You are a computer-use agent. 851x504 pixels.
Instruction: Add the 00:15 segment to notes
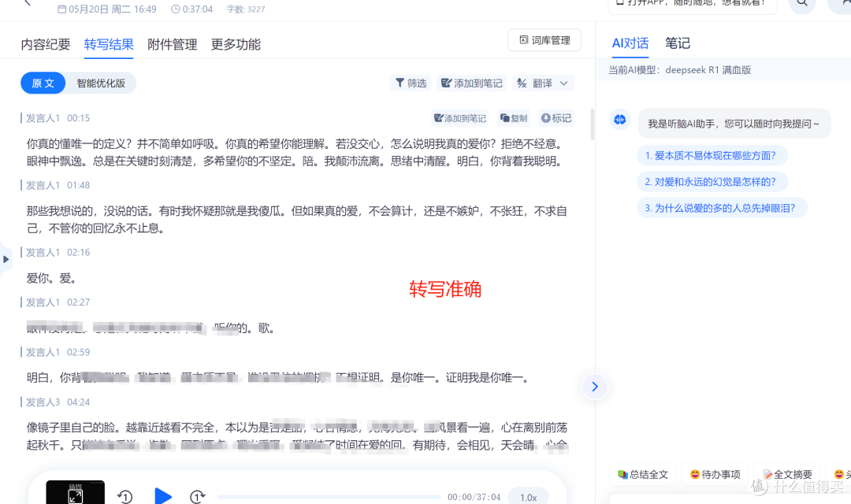[x=459, y=118]
